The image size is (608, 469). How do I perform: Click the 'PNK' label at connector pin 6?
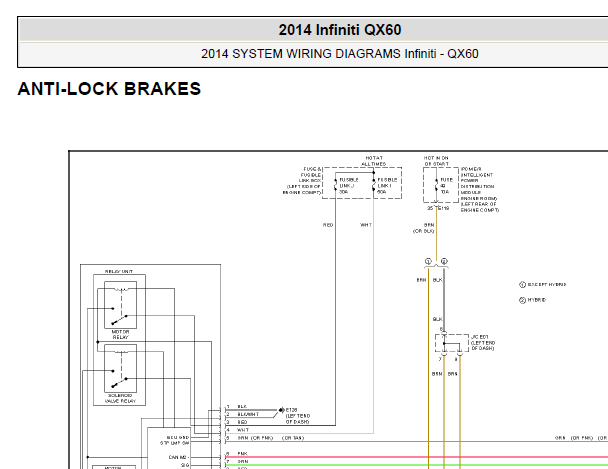click(x=243, y=453)
